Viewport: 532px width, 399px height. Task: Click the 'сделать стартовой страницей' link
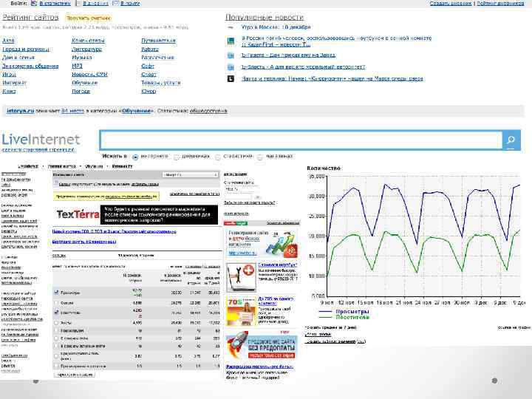tap(38, 149)
